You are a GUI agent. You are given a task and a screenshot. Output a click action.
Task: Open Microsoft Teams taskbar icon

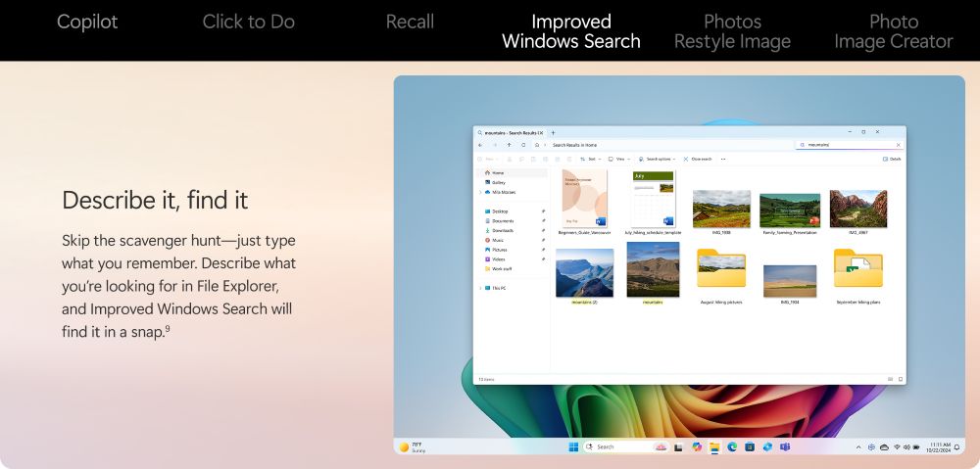coord(784,446)
